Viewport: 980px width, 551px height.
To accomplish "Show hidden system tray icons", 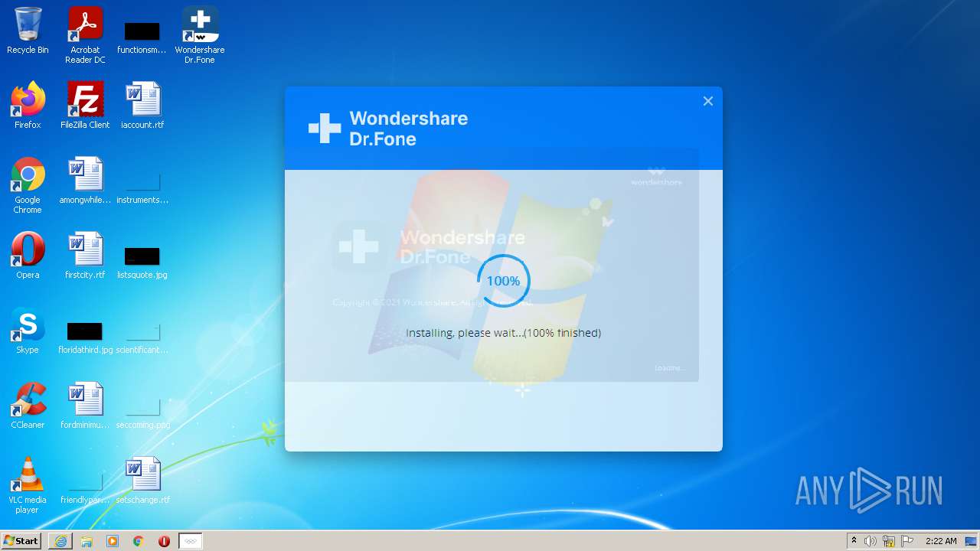I will tap(854, 541).
